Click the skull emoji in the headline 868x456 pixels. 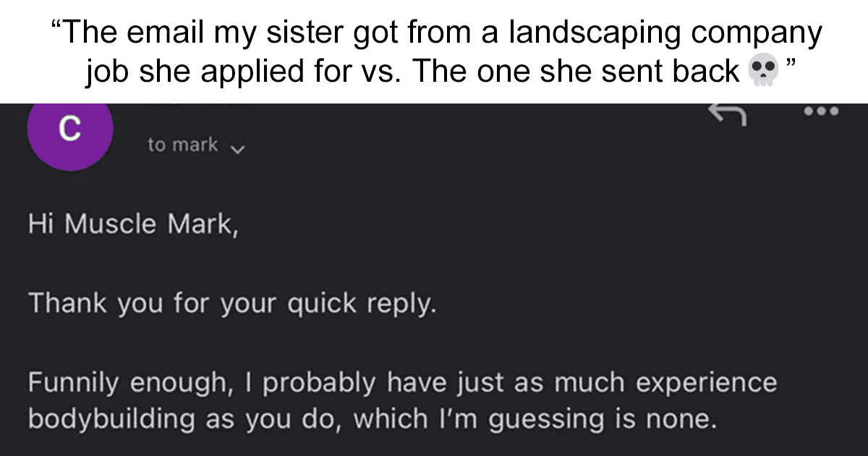[x=757, y=72]
